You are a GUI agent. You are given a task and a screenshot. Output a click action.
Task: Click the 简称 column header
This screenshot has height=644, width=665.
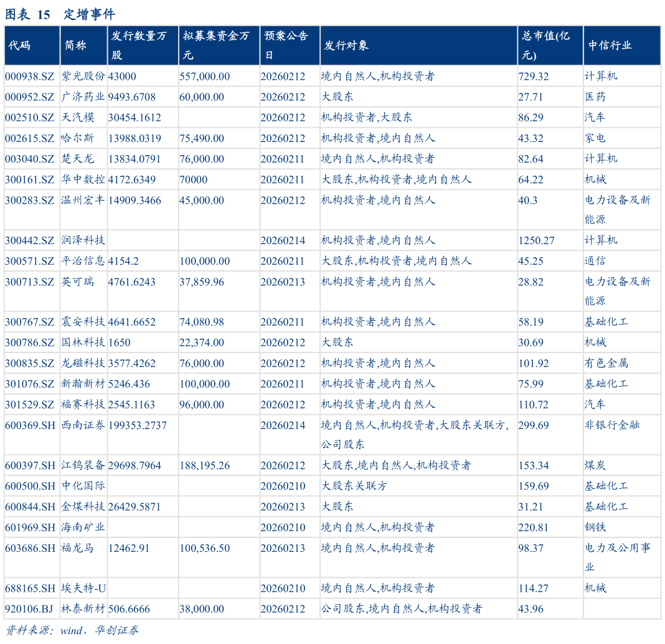75,45
